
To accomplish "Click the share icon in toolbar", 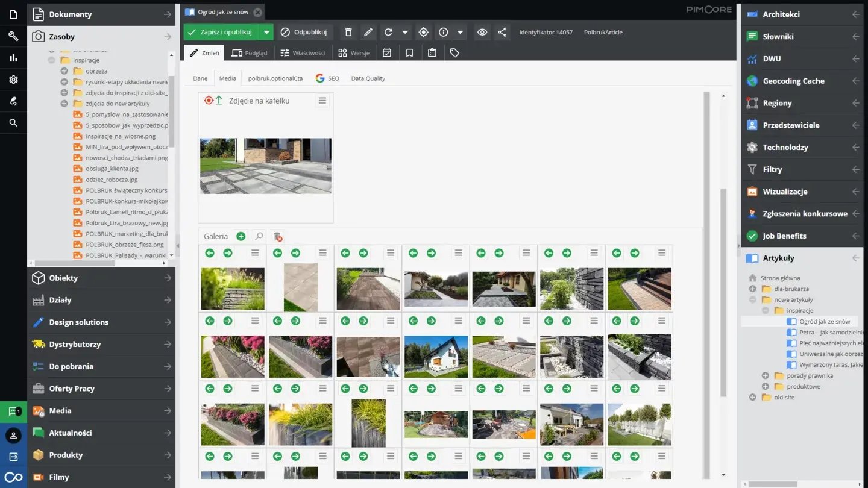I will click(502, 32).
